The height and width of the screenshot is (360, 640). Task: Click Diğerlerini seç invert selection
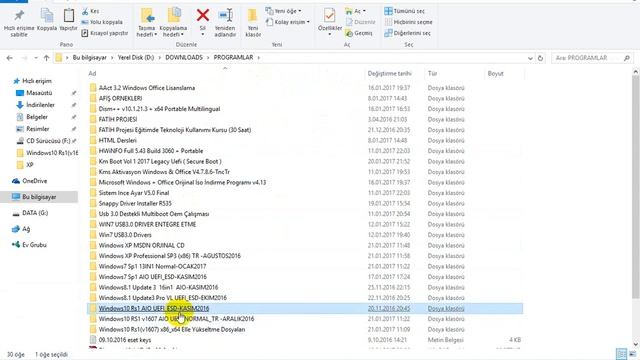point(407,33)
